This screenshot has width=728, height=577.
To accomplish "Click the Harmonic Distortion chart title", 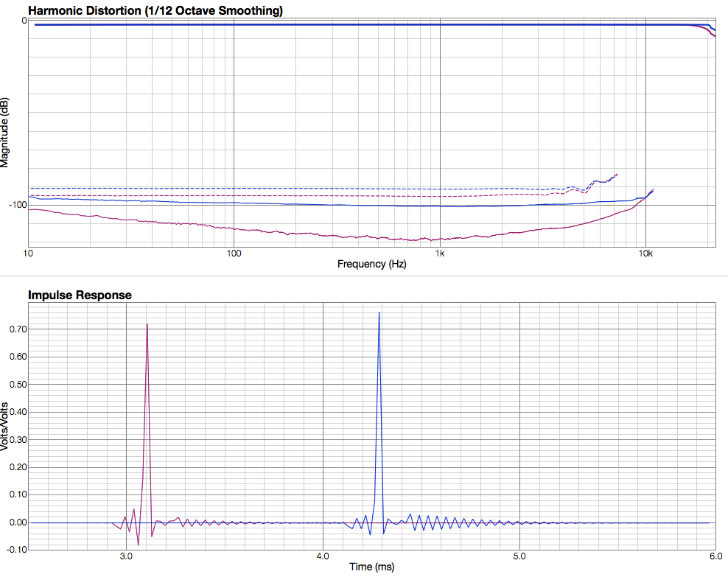I will click(x=155, y=10).
